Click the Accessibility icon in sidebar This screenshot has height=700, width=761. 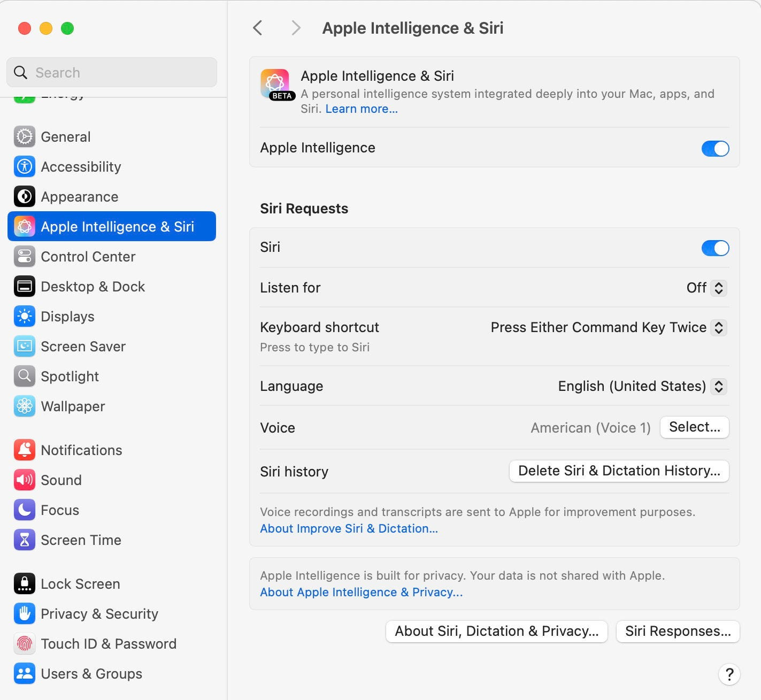pos(25,167)
